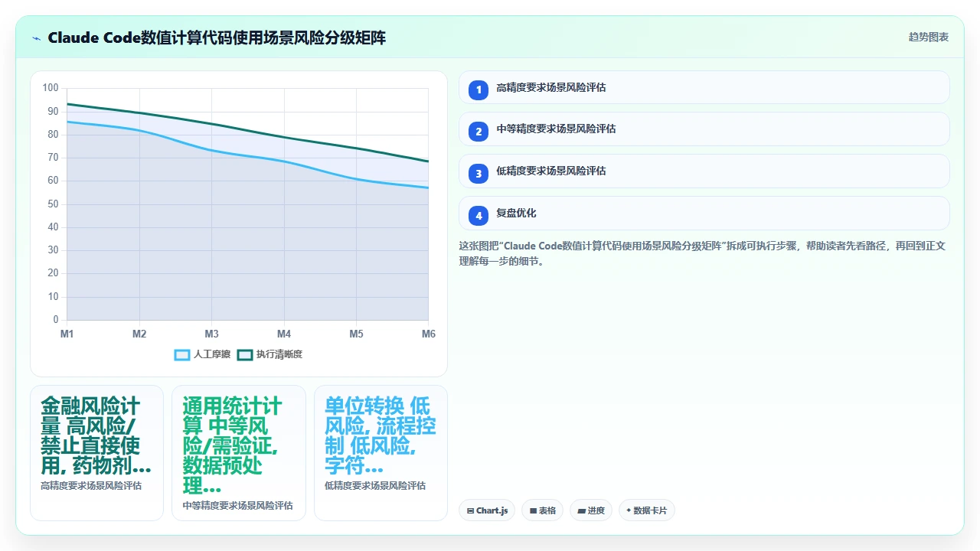Click the M3 axis label
The image size is (980, 551).
coord(211,334)
